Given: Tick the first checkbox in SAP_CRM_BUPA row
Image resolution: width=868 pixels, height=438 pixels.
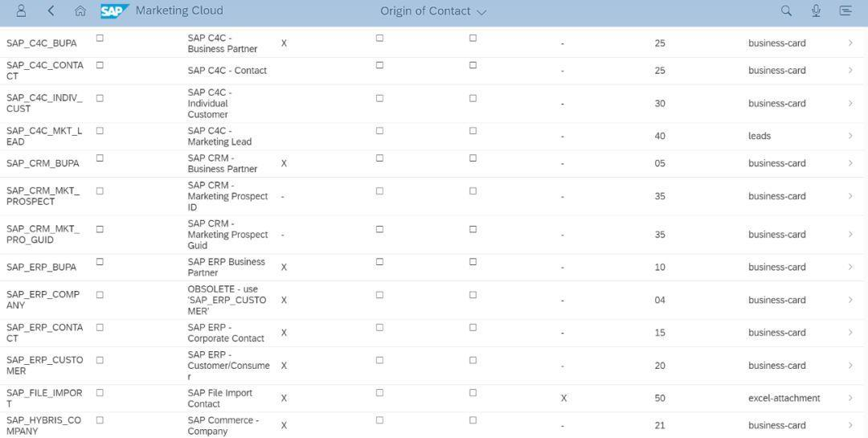Looking at the screenshot, I should click(x=100, y=158).
